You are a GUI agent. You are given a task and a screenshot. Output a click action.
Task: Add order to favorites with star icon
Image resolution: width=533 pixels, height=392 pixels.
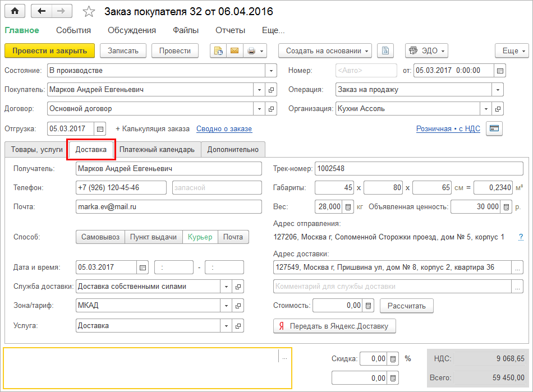89,11
